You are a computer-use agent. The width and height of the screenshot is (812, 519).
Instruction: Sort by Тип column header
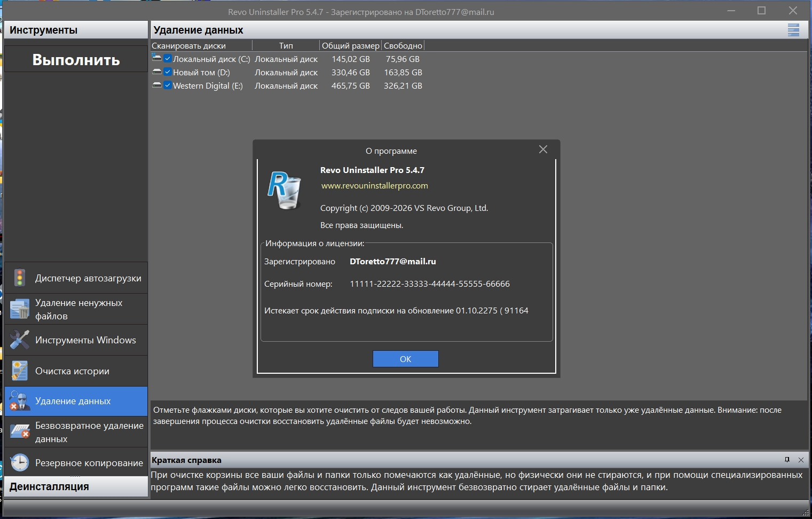coord(286,46)
